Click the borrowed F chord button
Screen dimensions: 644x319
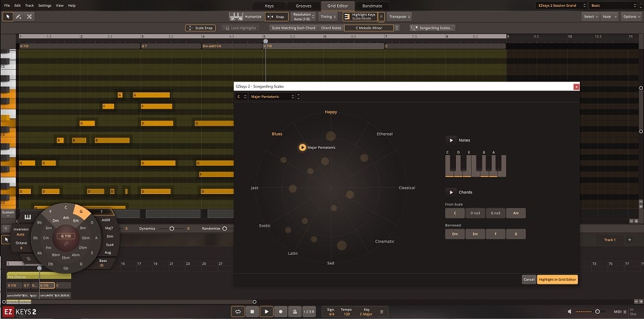tap(496, 234)
